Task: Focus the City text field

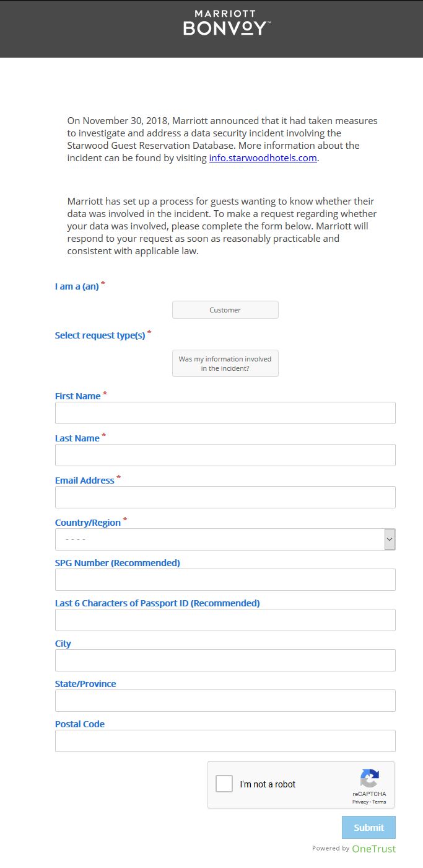Action: (x=225, y=660)
